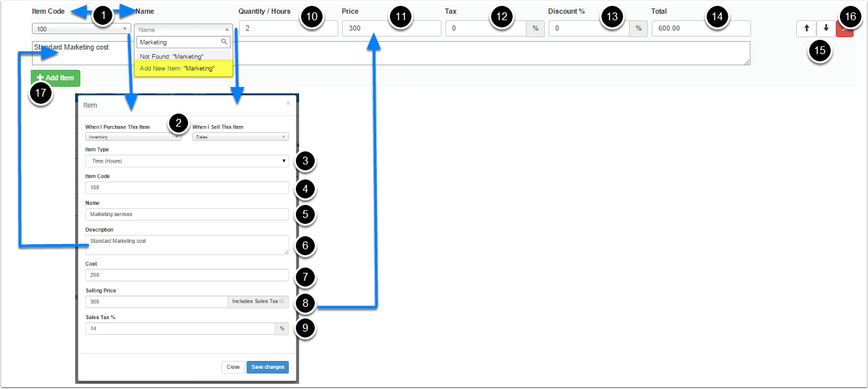Click the Description textarea in the Item dialog
The height and width of the screenshot is (389, 868).
click(x=187, y=245)
